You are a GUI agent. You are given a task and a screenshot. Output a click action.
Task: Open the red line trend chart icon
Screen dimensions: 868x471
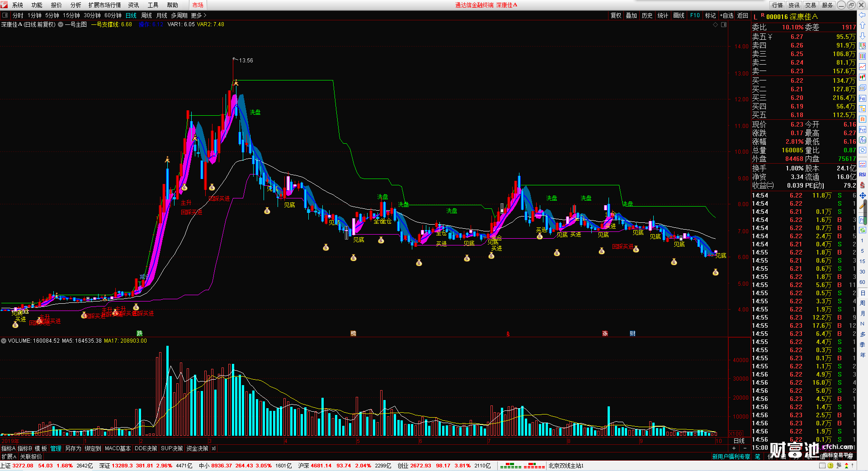pos(863,67)
